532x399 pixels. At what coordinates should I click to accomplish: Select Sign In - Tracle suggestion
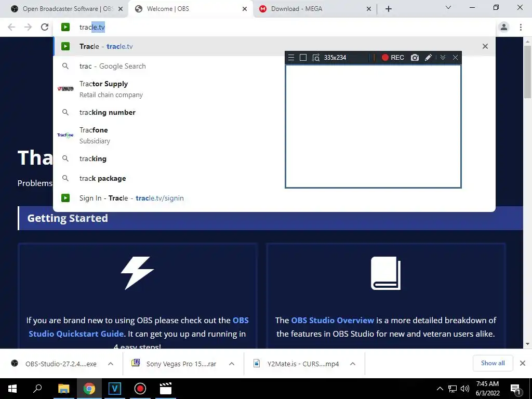coord(274,198)
